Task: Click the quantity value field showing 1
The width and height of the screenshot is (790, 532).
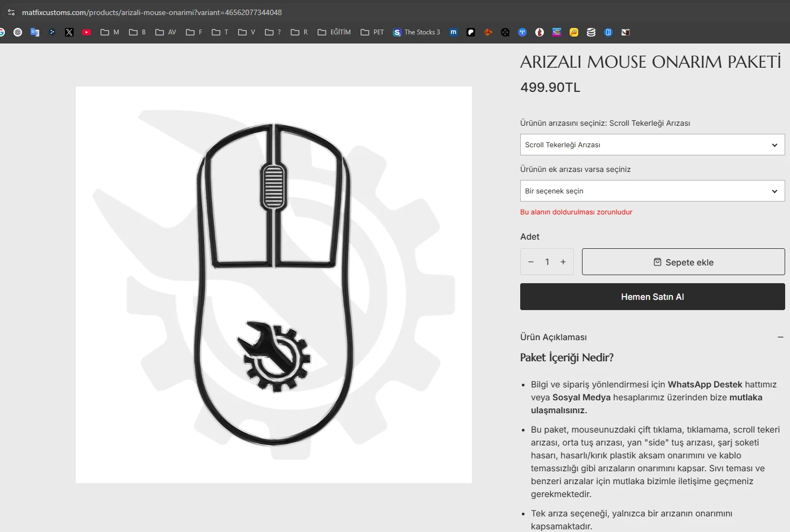Action: [x=547, y=262]
